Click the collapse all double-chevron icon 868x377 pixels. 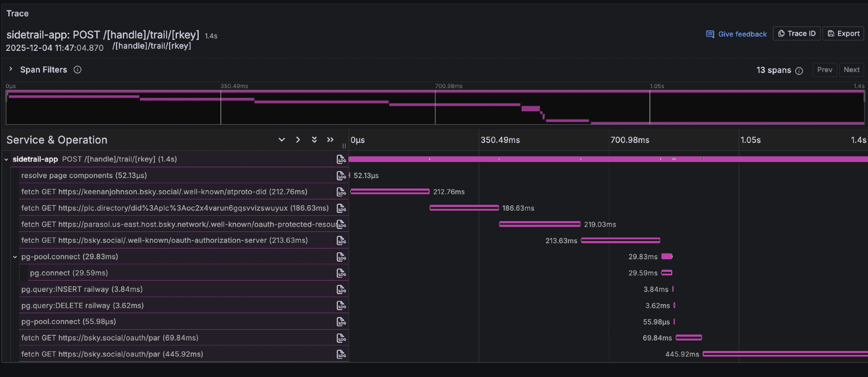(x=330, y=140)
